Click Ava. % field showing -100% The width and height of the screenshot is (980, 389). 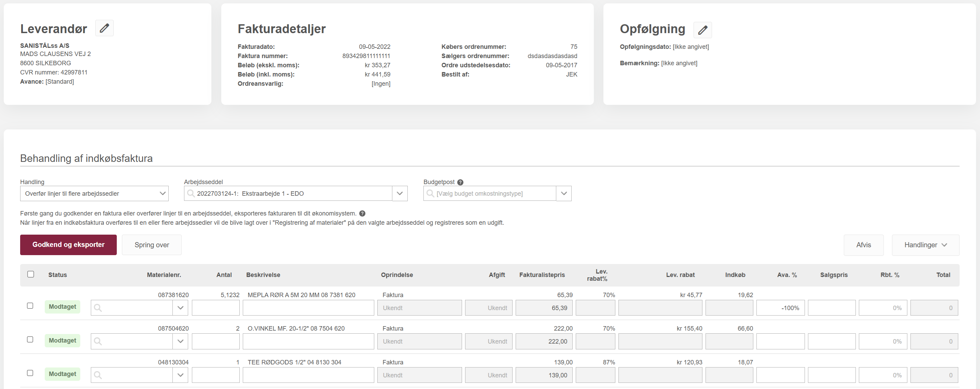click(780, 308)
